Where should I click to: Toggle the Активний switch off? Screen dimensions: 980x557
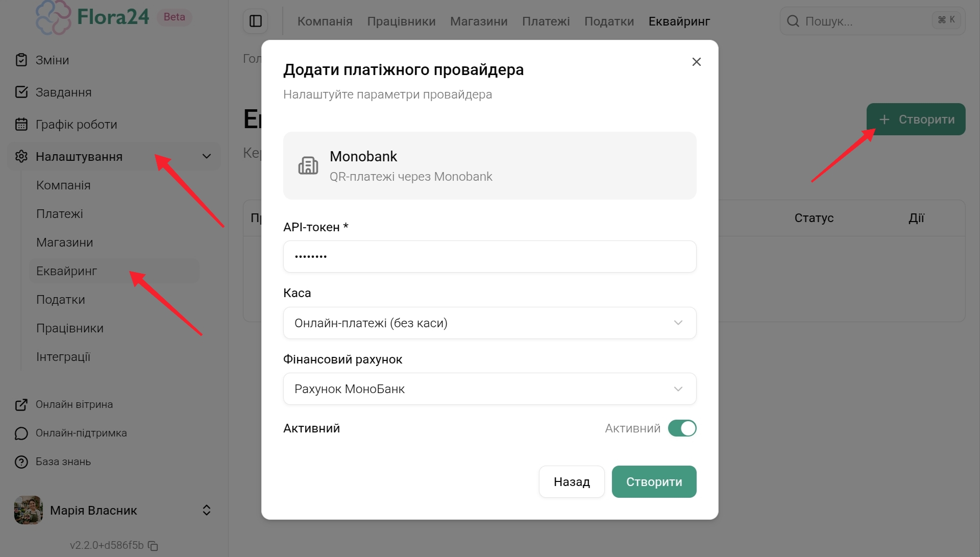pos(682,428)
